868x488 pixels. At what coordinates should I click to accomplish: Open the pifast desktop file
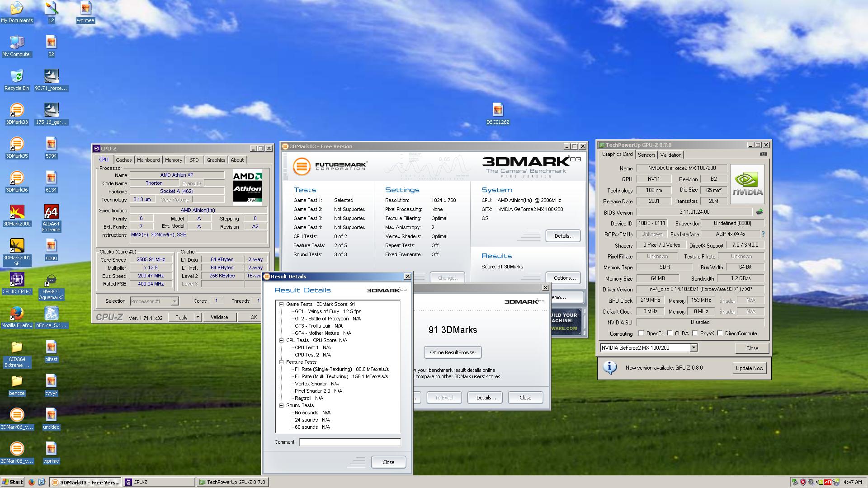pos(51,351)
